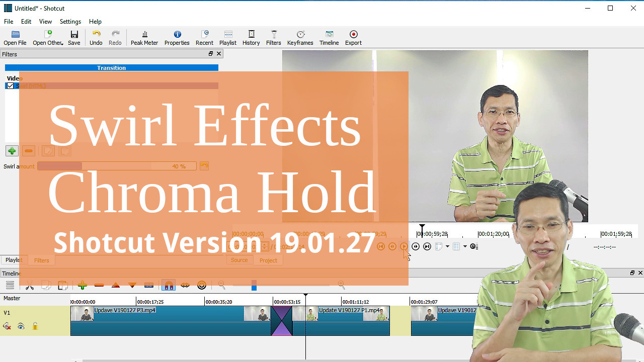This screenshot has height=362, width=644.
Task: Hide the V1 track with eye icon
Action: point(21,326)
